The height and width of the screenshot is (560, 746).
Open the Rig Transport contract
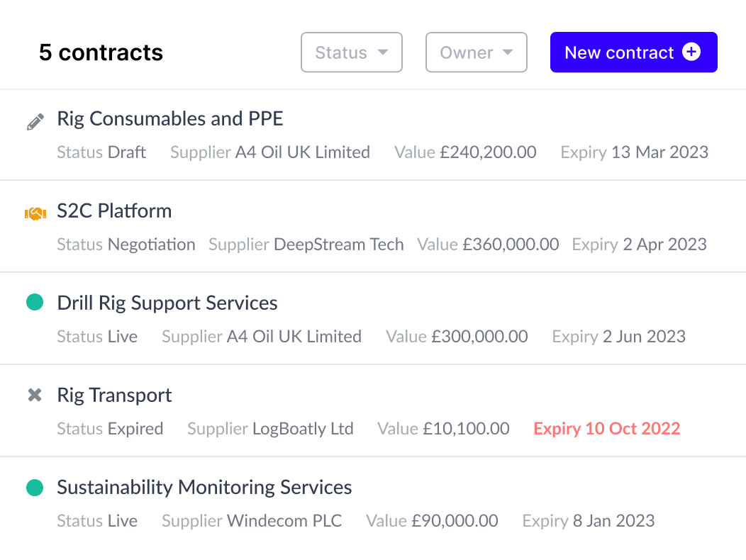[114, 396]
